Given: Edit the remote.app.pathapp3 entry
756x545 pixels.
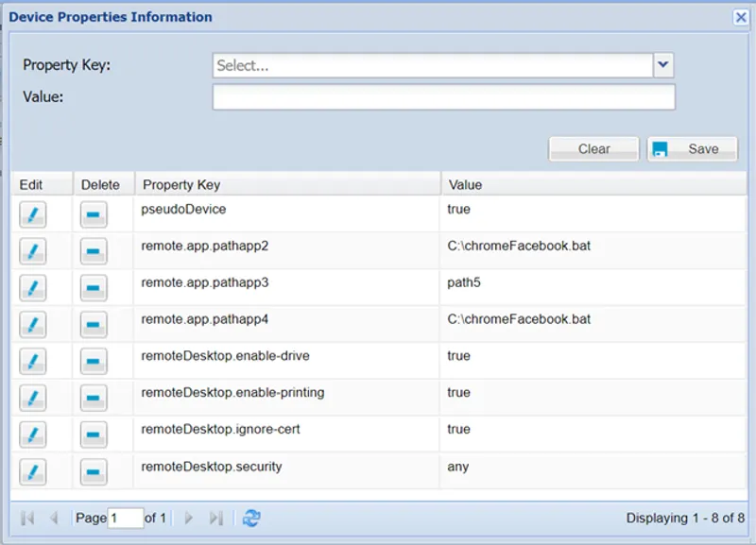Looking at the screenshot, I should coord(33,286).
